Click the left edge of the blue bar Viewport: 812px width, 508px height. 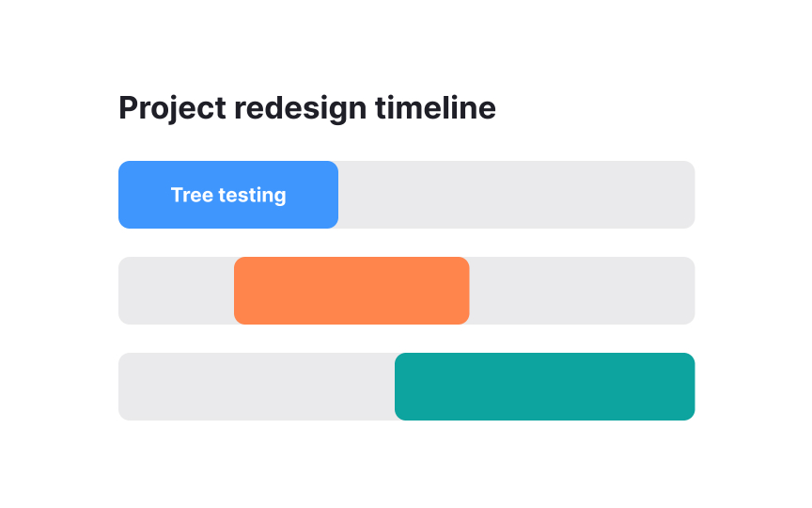(122, 195)
